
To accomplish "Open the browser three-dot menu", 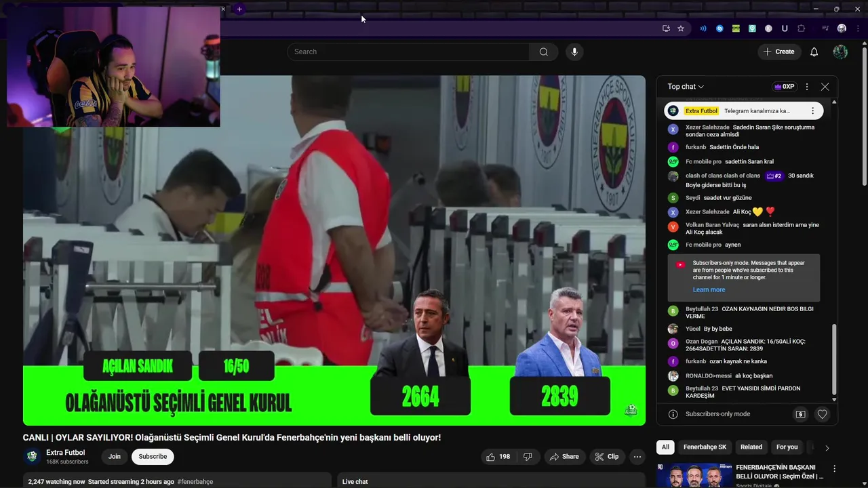I will [x=857, y=28].
